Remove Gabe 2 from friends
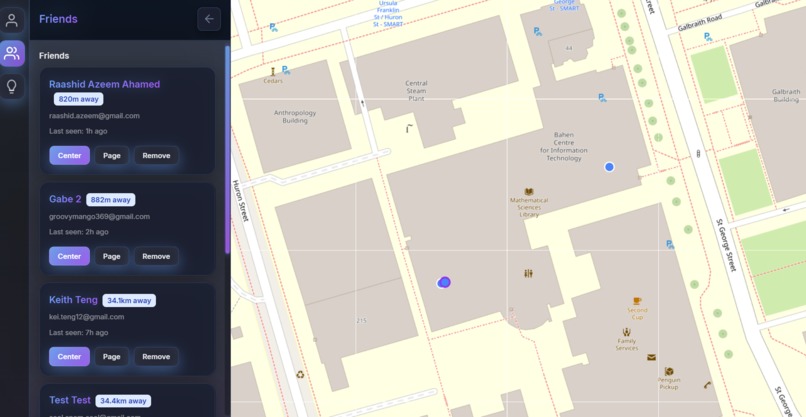The height and width of the screenshot is (417, 806). tap(156, 256)
